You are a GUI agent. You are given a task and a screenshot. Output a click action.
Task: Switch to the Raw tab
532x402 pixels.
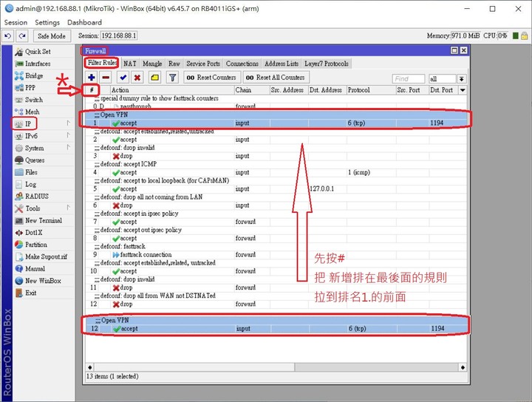[174, 64]
